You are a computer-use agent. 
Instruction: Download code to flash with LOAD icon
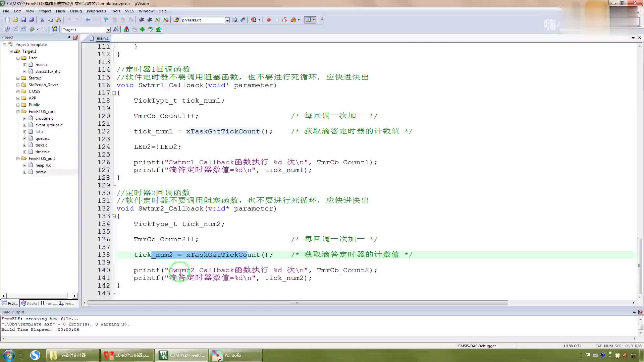pyautogui.click(x=55, y=29)
